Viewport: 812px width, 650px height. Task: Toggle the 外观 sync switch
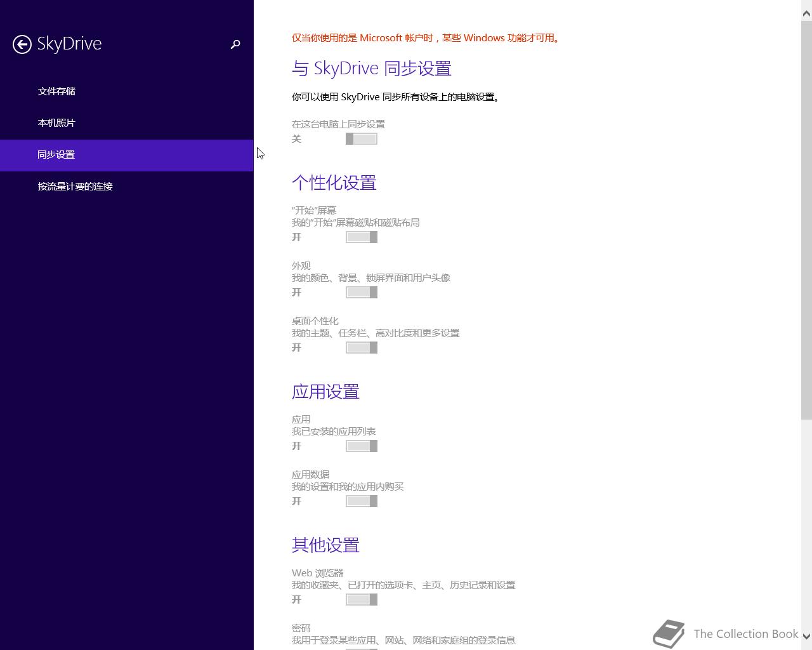pos(362,293)
